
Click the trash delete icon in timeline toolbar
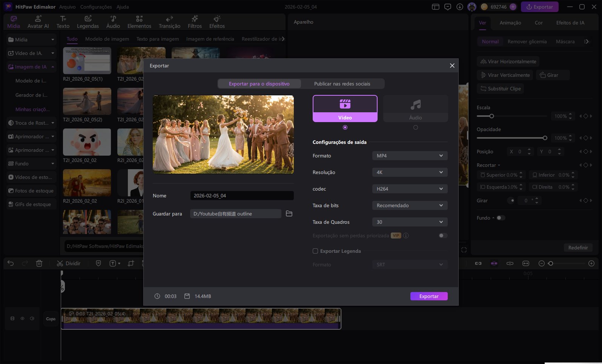point(39,263)
